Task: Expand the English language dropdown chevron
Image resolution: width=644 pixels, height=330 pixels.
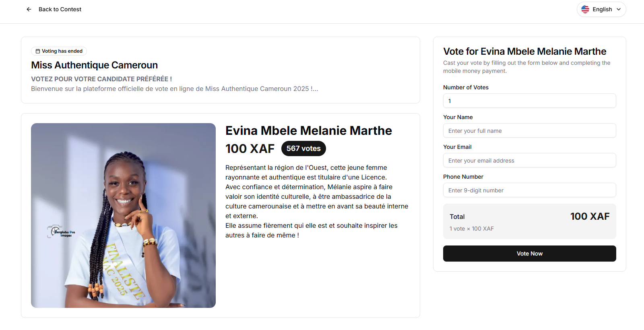Action: [619, 9]
